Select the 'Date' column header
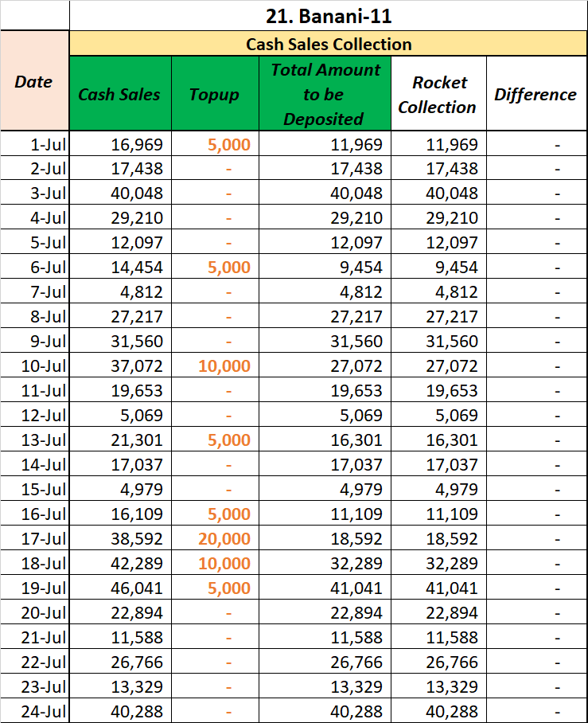 point(34,81)
